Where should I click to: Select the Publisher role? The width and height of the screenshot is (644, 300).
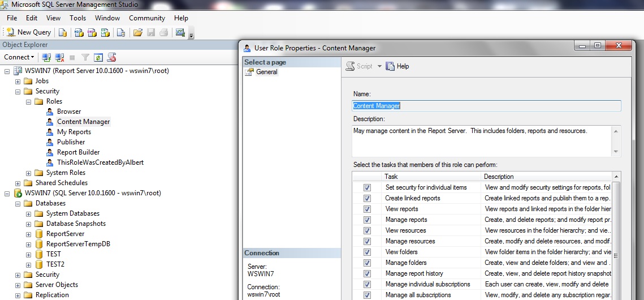71,142
